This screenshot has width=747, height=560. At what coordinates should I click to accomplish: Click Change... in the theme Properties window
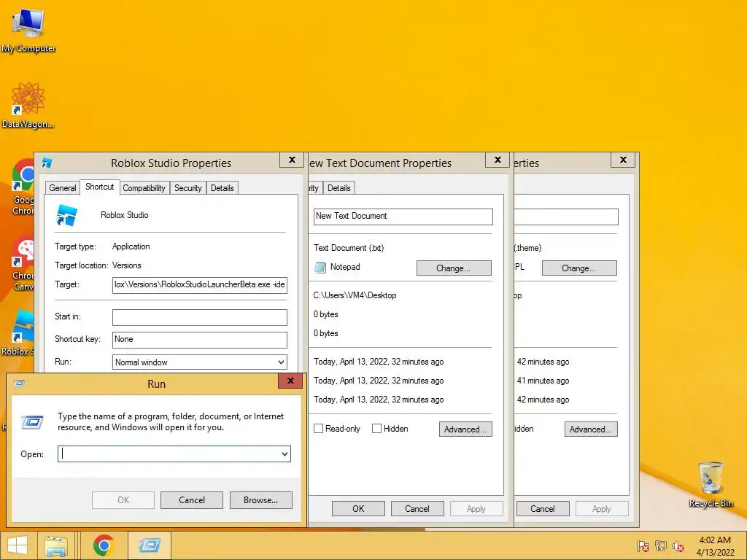point(578,268)
